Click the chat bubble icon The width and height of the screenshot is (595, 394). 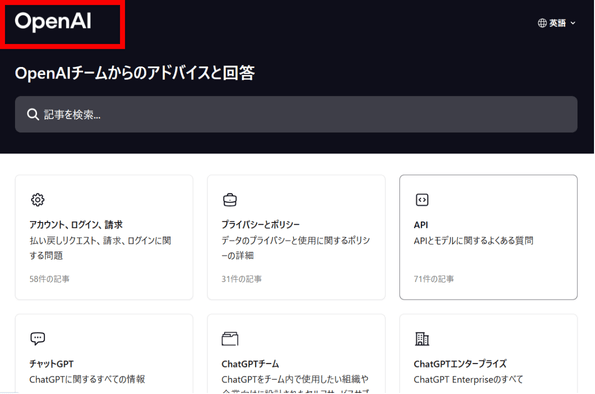point(38,338)
